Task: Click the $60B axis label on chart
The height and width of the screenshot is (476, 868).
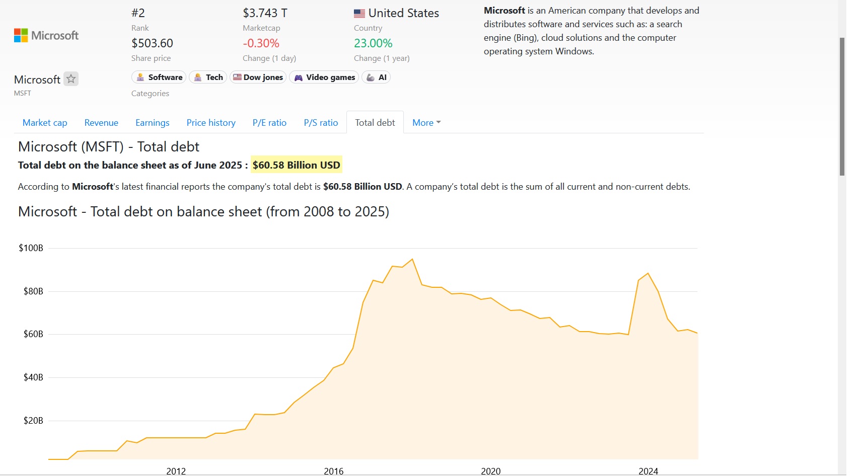Action: click(33, 334)
